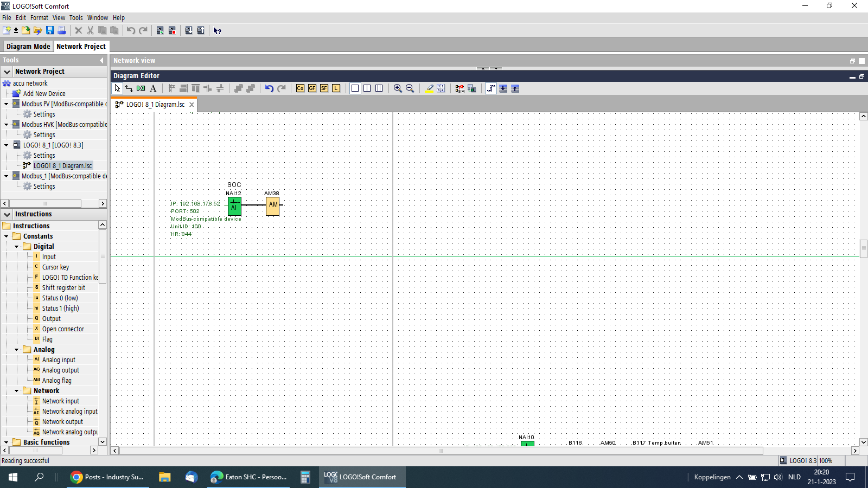Open the Format menu
The image size is (868, 488).
[39, 18]
